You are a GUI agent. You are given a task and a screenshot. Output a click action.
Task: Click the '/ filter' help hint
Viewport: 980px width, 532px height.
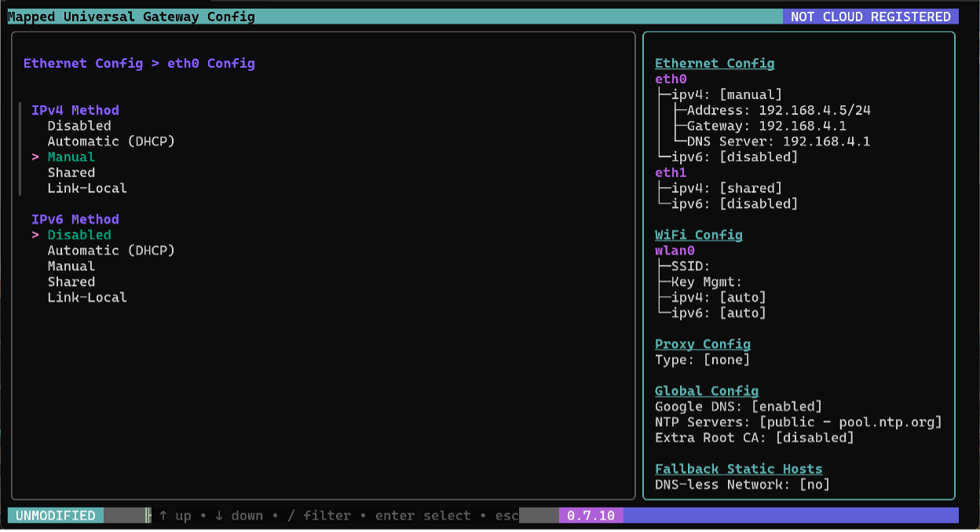(x=319, y=515)
